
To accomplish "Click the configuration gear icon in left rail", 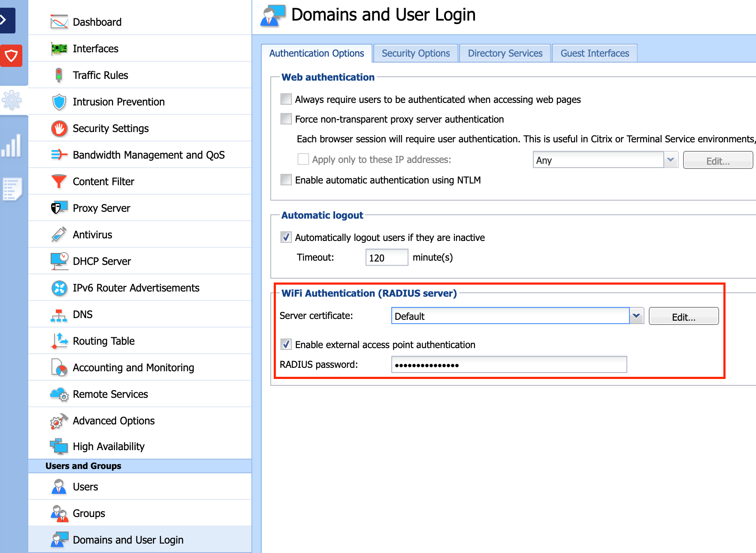I will pyautogui.click(x=11, y=100).
